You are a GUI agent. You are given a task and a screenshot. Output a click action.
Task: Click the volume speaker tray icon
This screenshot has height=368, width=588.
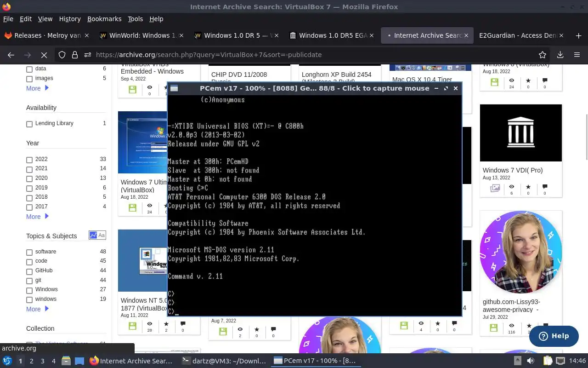coord(531,361)
